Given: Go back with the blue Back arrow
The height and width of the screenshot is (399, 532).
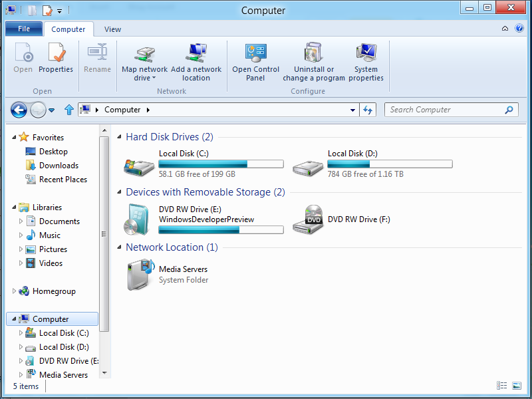Looking at the screenshot, I should click(x=19, y=110).
